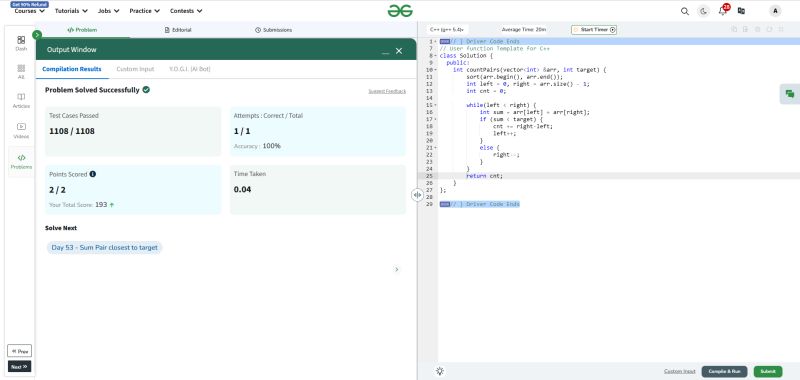This screenshot has width=800, height=380.
Task: Open the C++ language selector dropdown
Action: [x=447, y=30]
